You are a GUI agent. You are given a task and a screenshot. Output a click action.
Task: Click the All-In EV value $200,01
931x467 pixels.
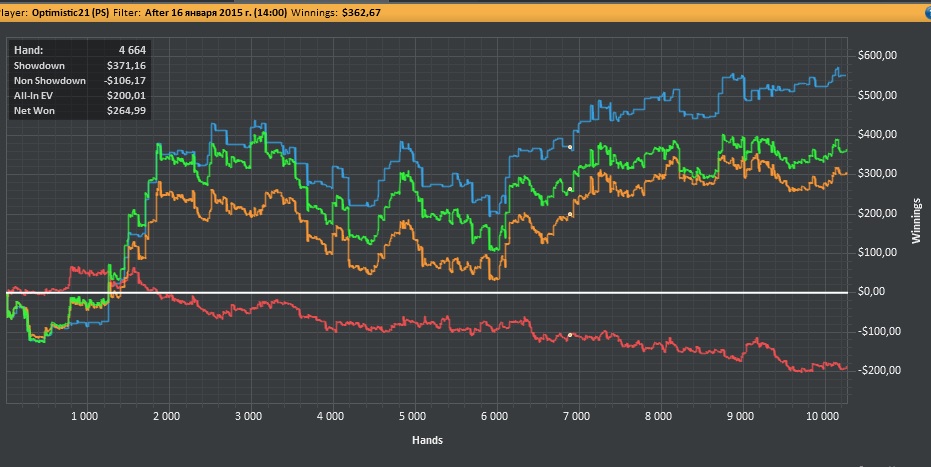point(126,96)
